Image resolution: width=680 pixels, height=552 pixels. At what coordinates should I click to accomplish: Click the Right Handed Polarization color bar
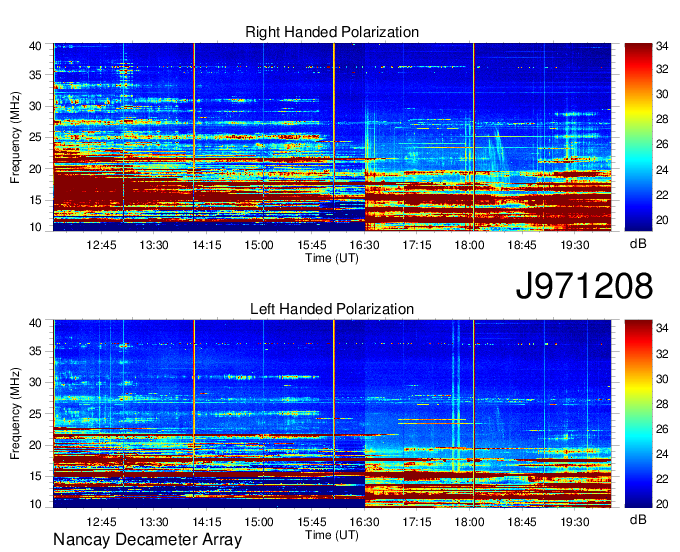coord(638,137)
